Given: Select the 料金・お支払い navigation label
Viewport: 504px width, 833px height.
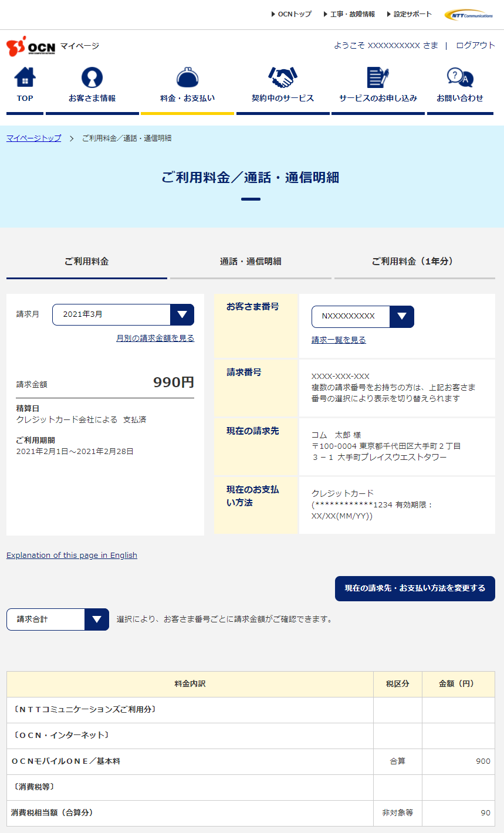Looking at the screenshot, I should [187, 98].
